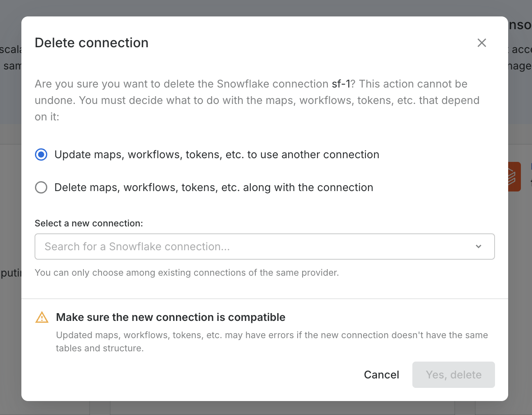Click the orange warning triangle icon

42,318
